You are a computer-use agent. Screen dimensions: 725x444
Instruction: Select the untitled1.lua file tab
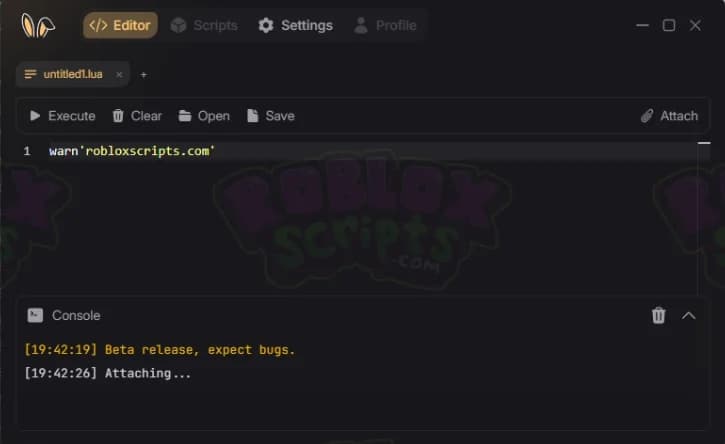pyautogui.click(x=73, y=74)
